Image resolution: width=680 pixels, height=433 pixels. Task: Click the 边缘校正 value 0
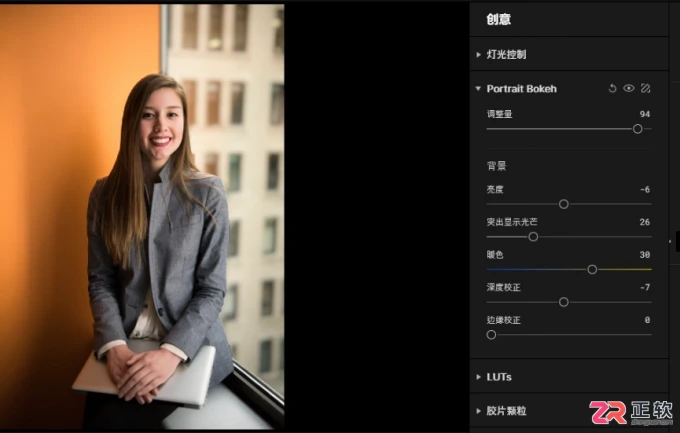[x=647, y=320]
